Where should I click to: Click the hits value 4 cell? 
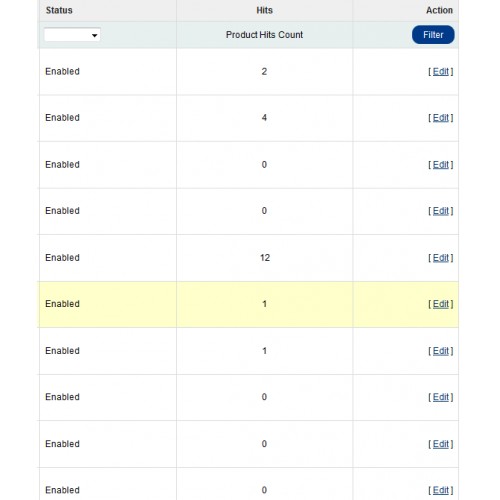click(x=264, y=118)
